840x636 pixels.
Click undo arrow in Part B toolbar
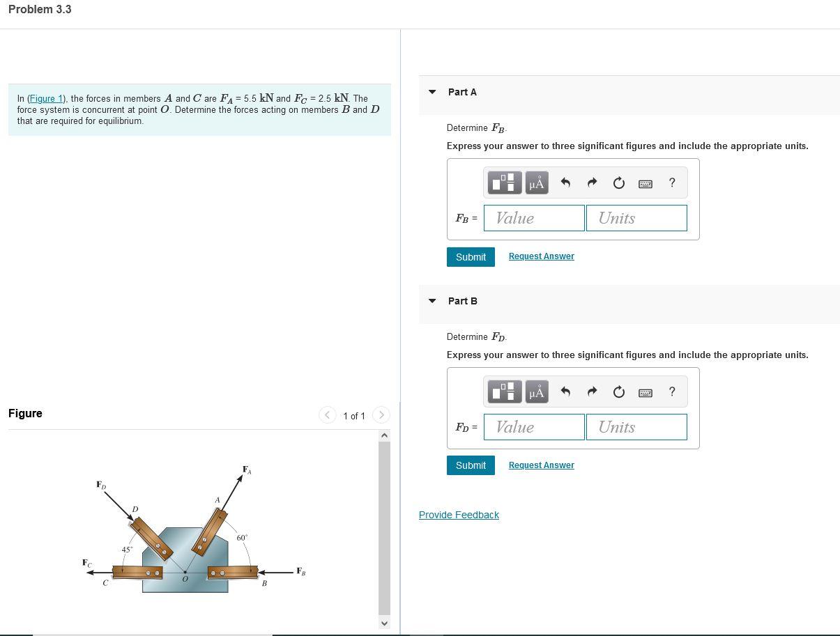(x=566, y=391)
